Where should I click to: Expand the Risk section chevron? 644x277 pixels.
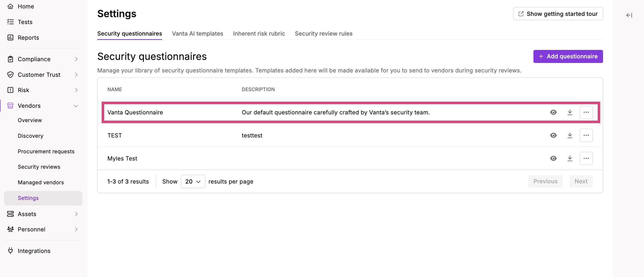coord(76,90)
